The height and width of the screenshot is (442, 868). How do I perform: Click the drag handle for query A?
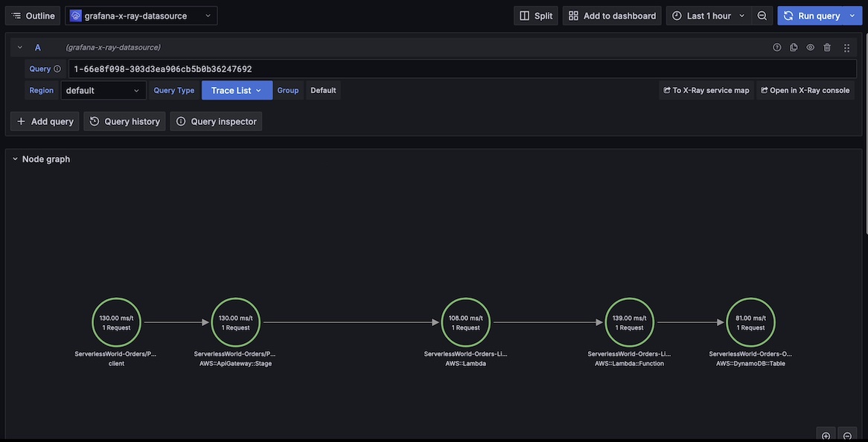(x=846, y=48)
